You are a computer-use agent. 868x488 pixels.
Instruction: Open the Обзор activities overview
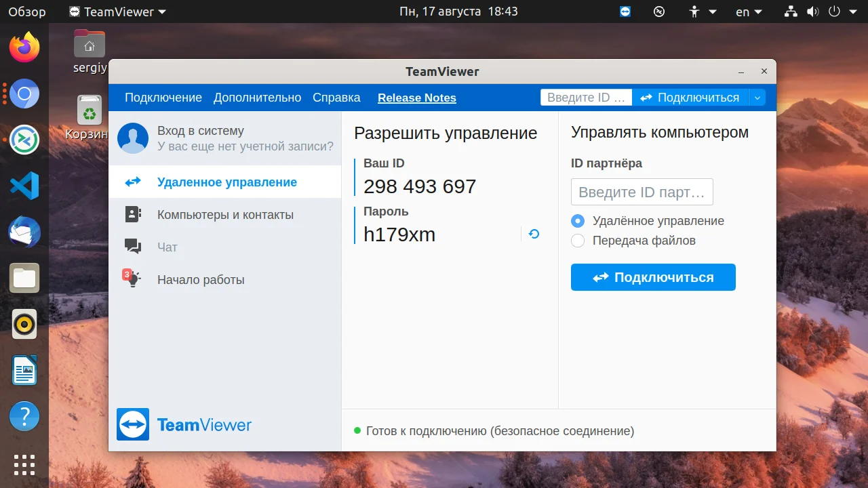coord(27,12)
